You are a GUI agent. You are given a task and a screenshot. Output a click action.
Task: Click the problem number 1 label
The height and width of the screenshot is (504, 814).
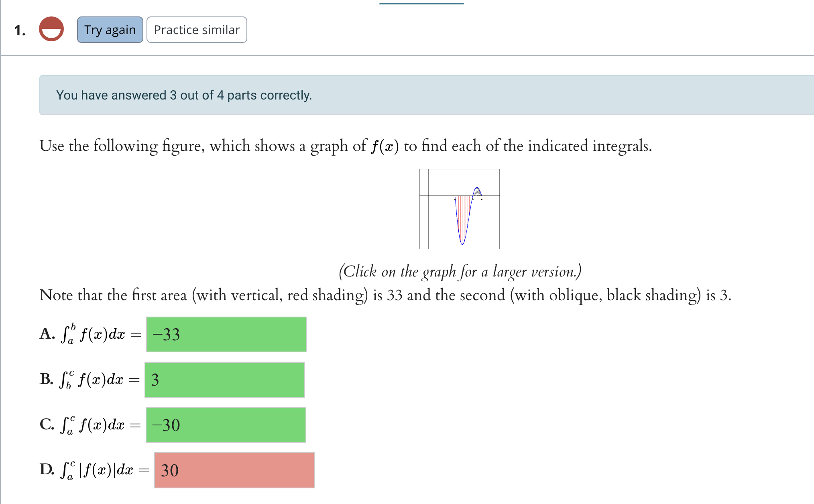pos(20,30)
